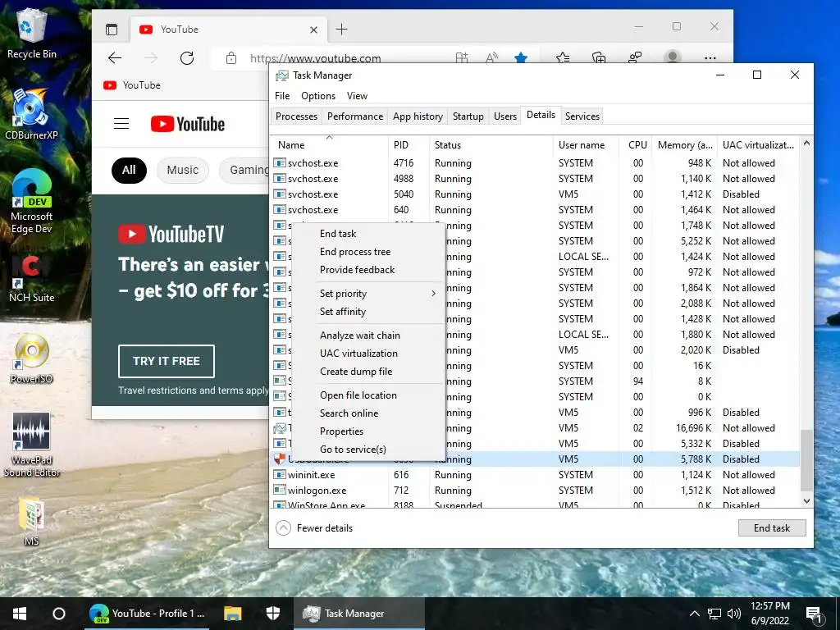Close the YouTube browser tab

point(314,30)
